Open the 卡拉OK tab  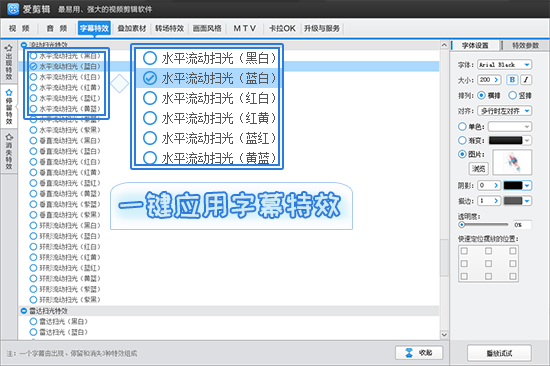[282, 28]
